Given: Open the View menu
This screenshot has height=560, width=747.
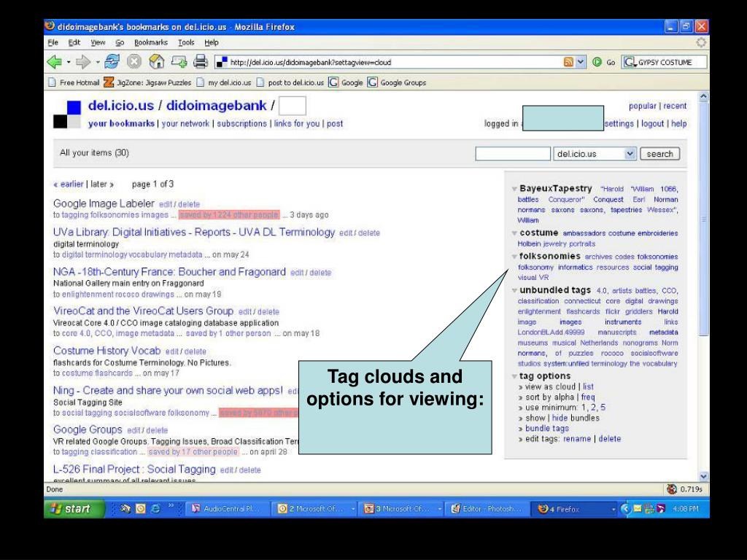Looking at the screenshot, I should 98,42.
